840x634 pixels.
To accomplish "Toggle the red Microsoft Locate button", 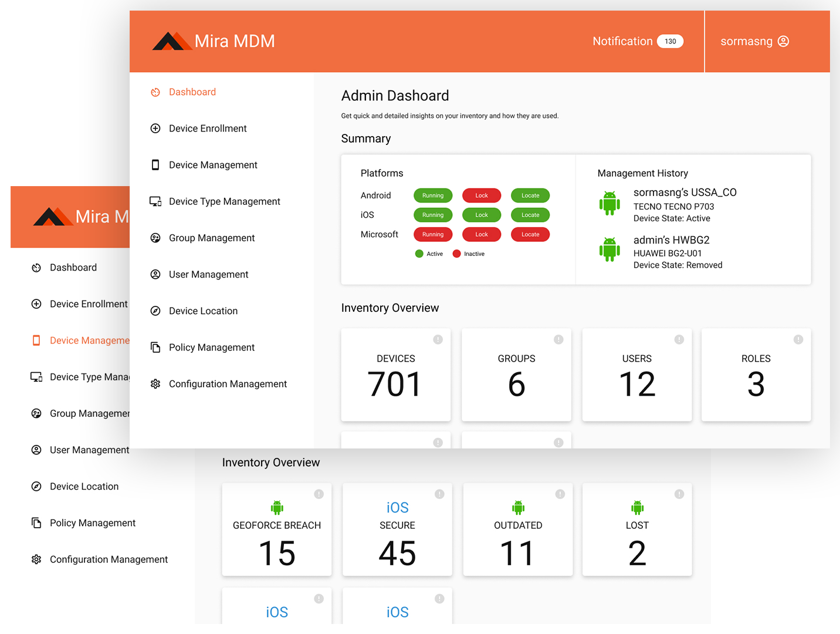I will click(x=530, y=234).
